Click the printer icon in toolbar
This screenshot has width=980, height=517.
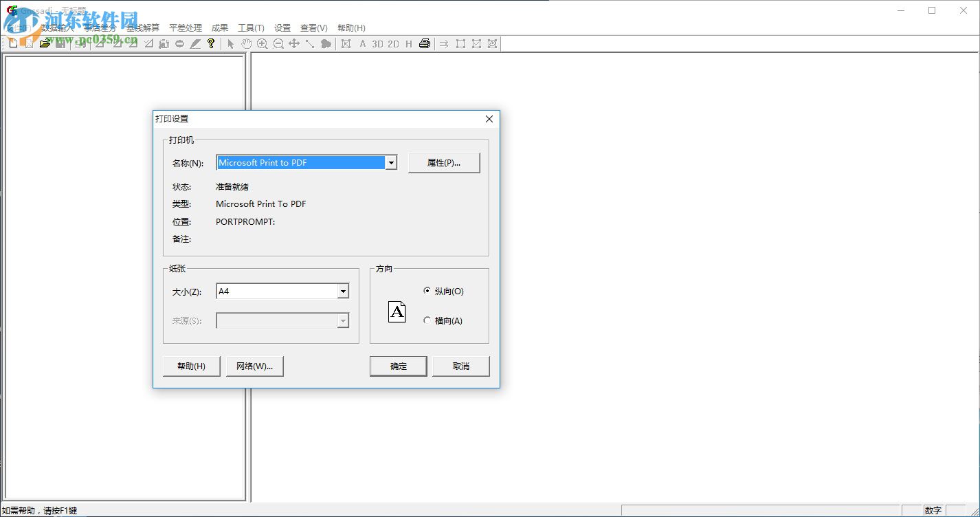(x=425, y=43)
